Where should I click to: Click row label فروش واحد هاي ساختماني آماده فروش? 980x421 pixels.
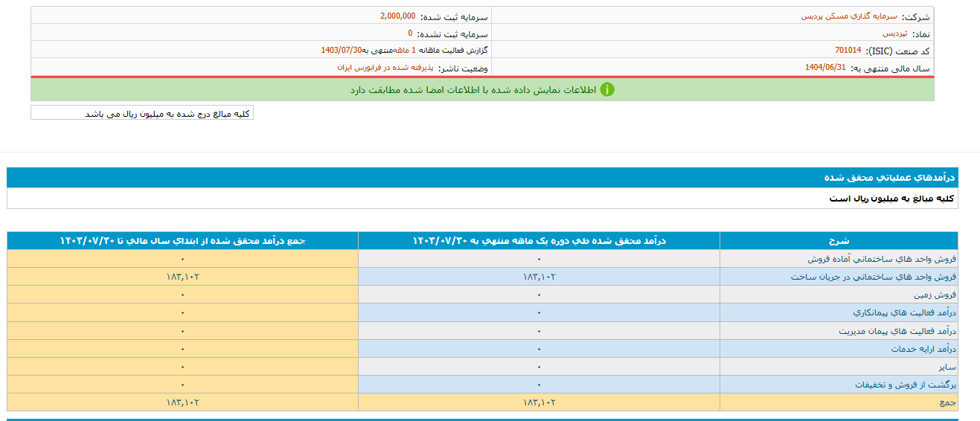(883, 259)
